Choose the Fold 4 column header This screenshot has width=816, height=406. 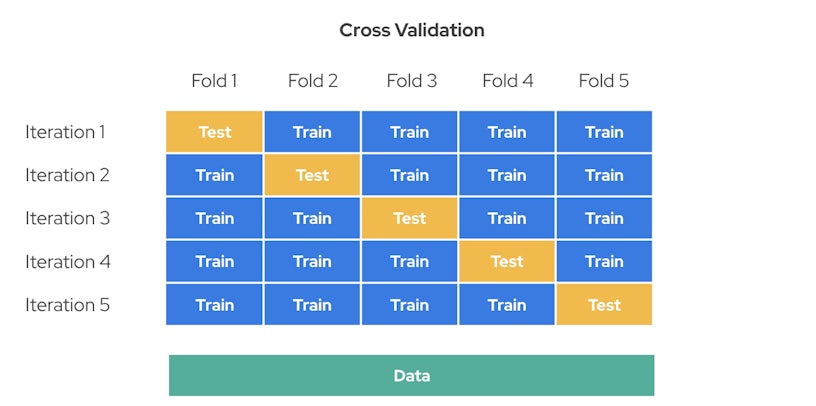point(507,81)
